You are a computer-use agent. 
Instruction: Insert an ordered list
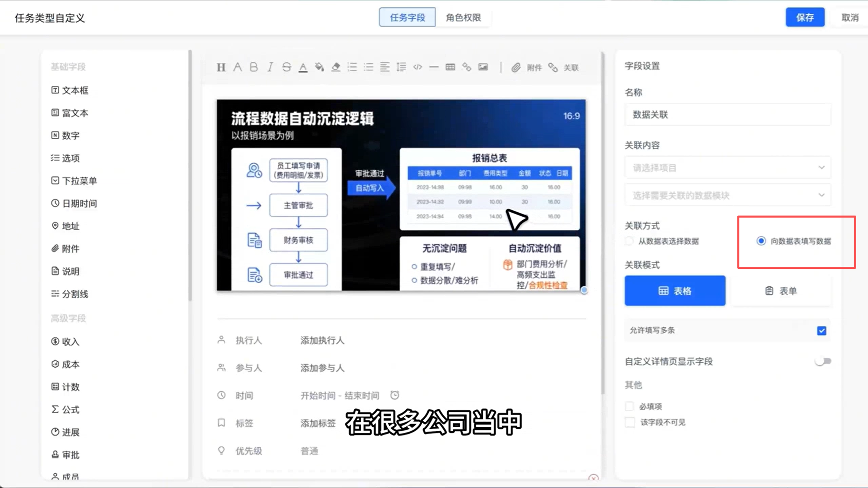click(x=352, y=67)
